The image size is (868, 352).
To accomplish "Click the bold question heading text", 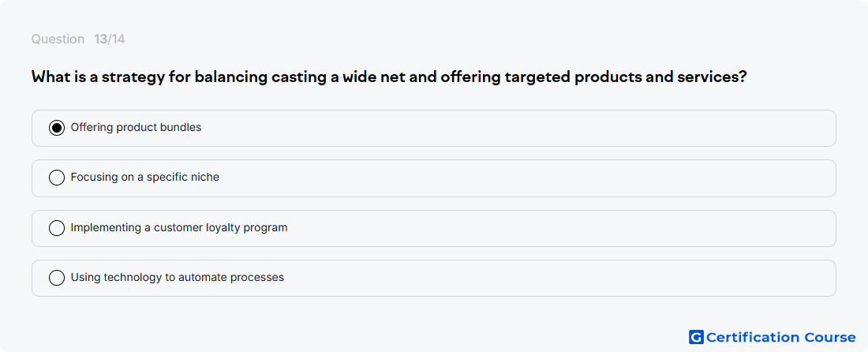I will [x=389, y=77].
